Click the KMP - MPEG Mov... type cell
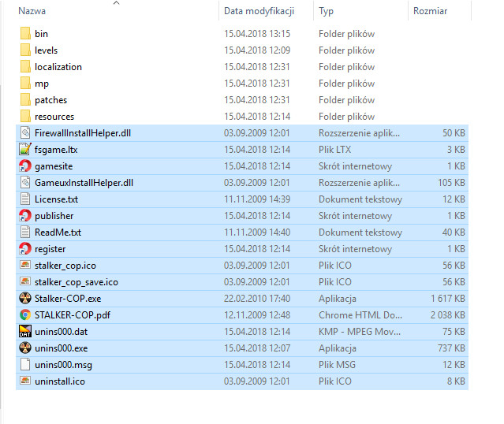 click(360, 332)
